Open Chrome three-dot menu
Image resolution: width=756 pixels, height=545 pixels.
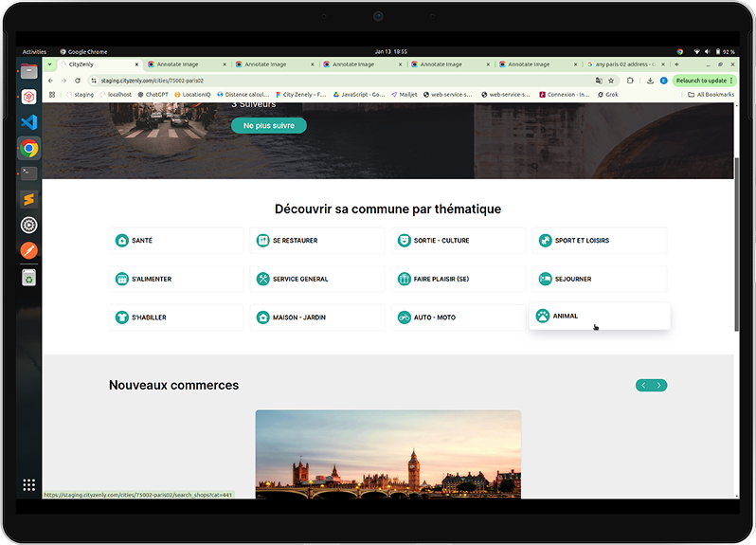[731, 81]
